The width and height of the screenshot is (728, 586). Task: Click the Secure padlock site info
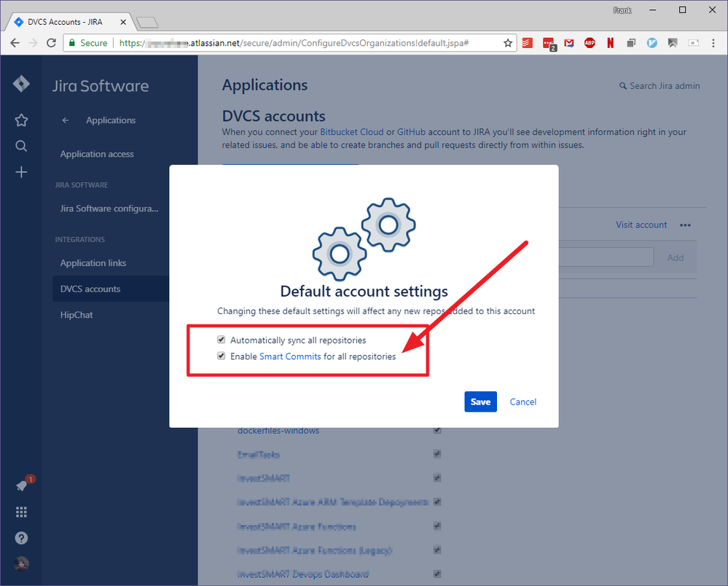click(x=87, y=43)
